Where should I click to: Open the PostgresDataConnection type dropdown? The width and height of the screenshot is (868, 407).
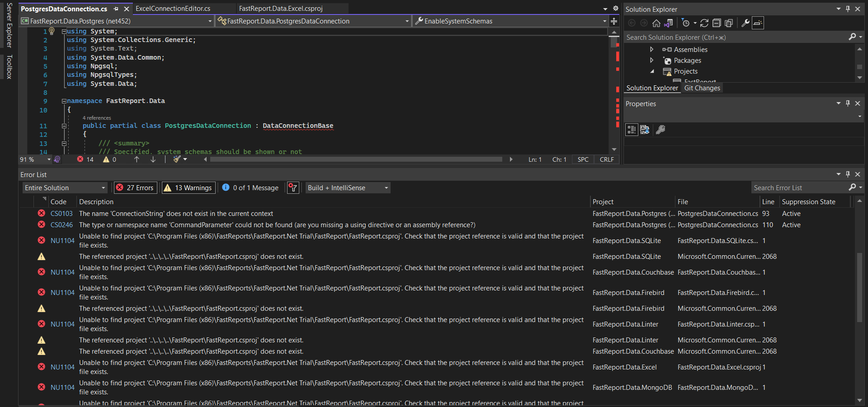point(313,21)
